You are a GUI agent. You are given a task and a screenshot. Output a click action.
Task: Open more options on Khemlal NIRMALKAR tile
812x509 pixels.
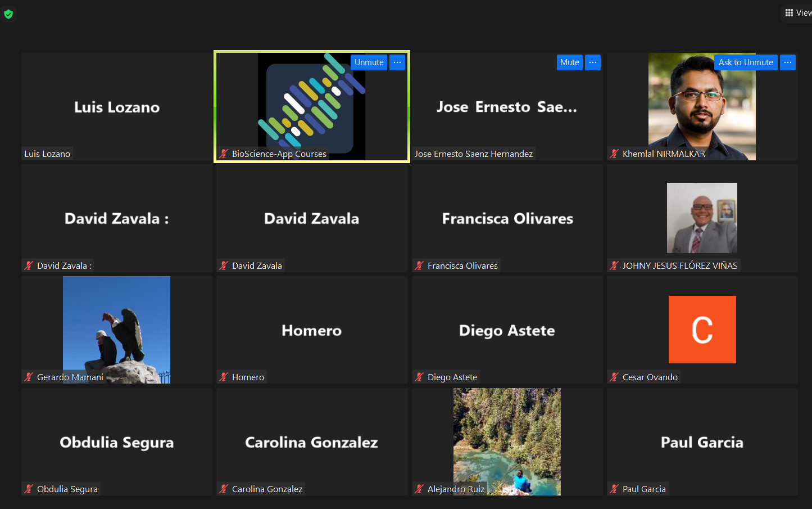(x=788, y=62)
